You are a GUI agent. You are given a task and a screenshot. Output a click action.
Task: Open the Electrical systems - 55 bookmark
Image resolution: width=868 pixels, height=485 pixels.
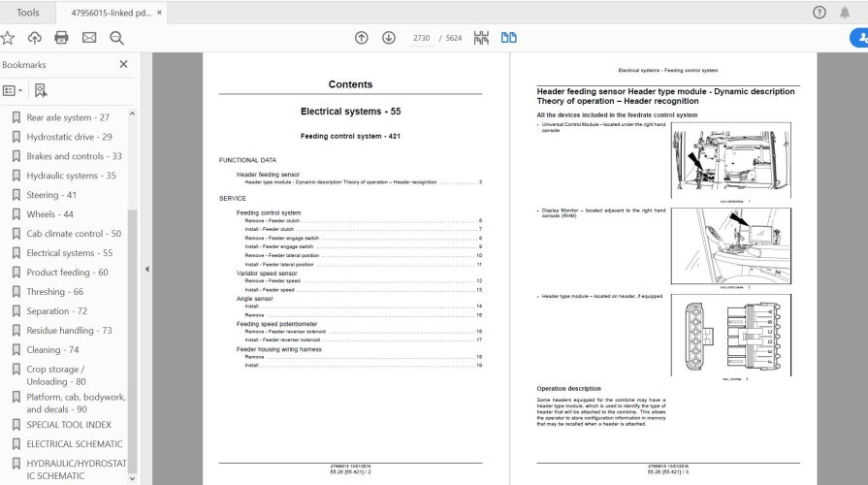[x=69, y=253]
